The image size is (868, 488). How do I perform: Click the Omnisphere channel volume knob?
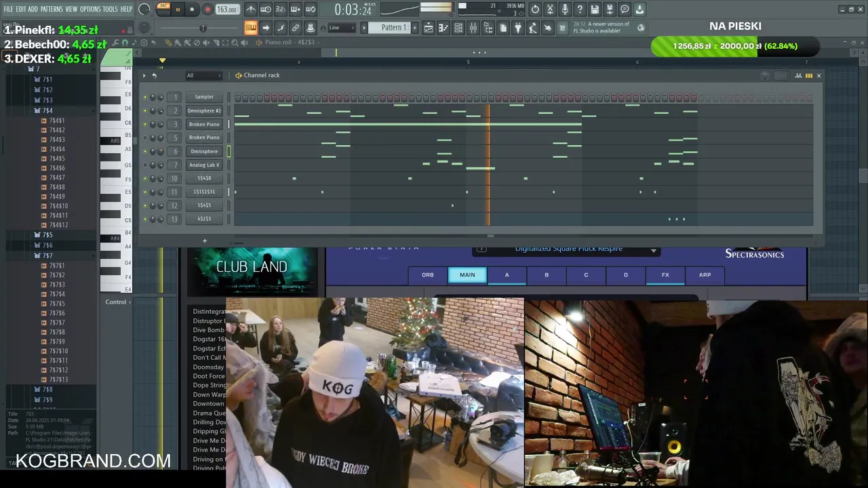161,151
